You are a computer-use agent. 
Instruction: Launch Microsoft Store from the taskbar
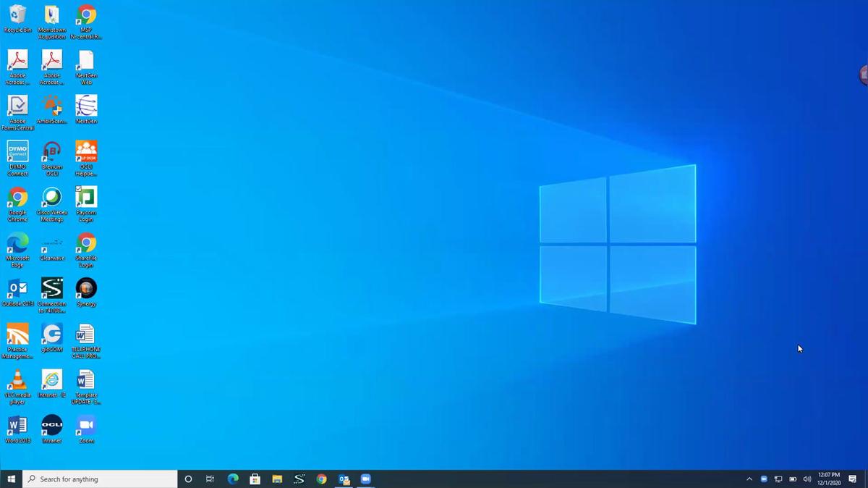pos(255,479)
